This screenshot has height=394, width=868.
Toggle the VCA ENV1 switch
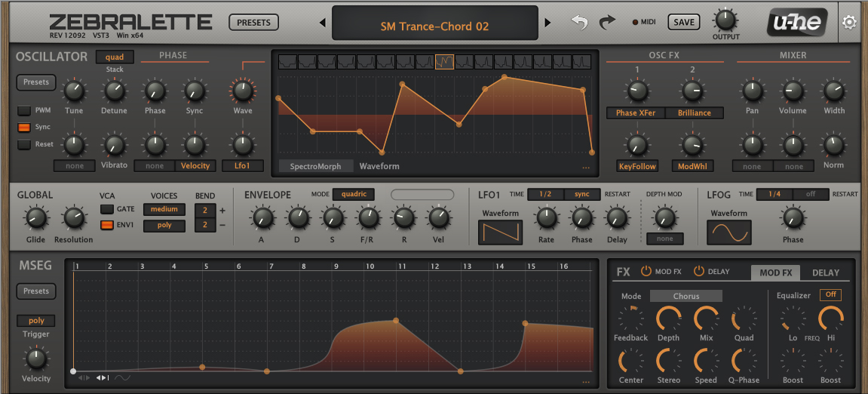(107, 225)
